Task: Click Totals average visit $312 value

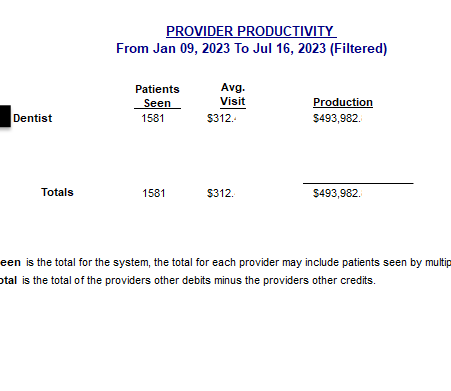Action: click(221, 193)
